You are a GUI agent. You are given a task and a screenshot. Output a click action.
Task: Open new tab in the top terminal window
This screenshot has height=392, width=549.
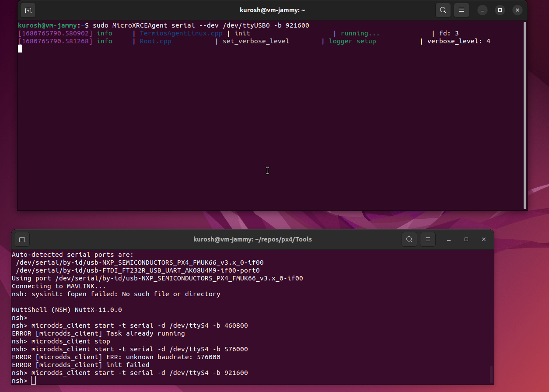(x=28, y=10)
